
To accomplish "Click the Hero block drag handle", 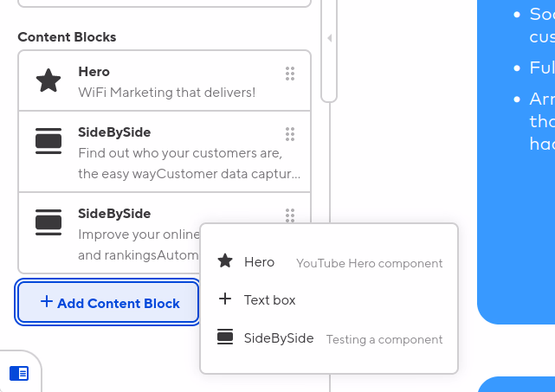I will tap(290, 72).
